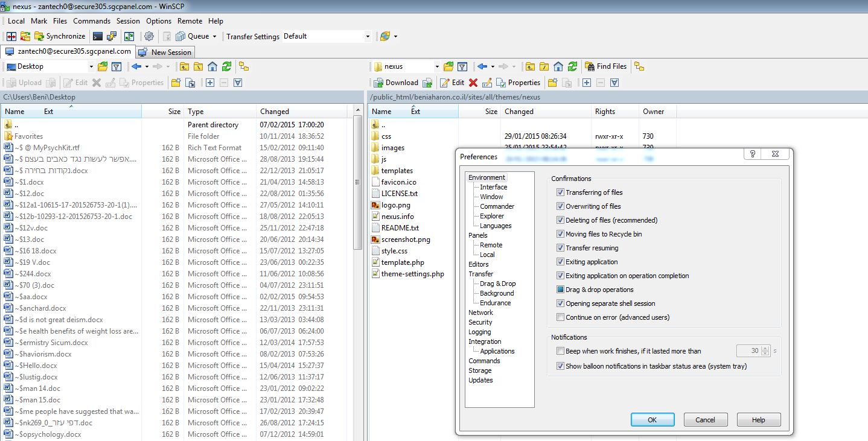Click the red Delete icon in remote toolbar
Viewport: 868px width, 441px height.
coord(473,83)
